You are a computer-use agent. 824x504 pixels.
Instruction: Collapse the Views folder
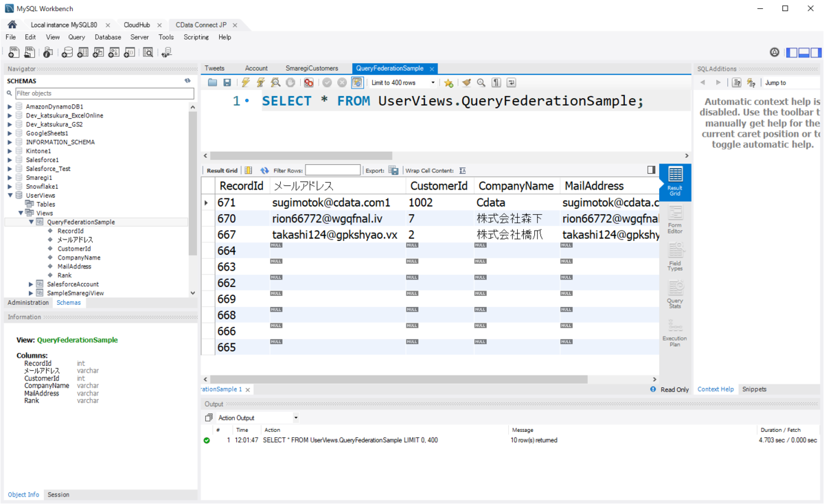click(21, 213)
